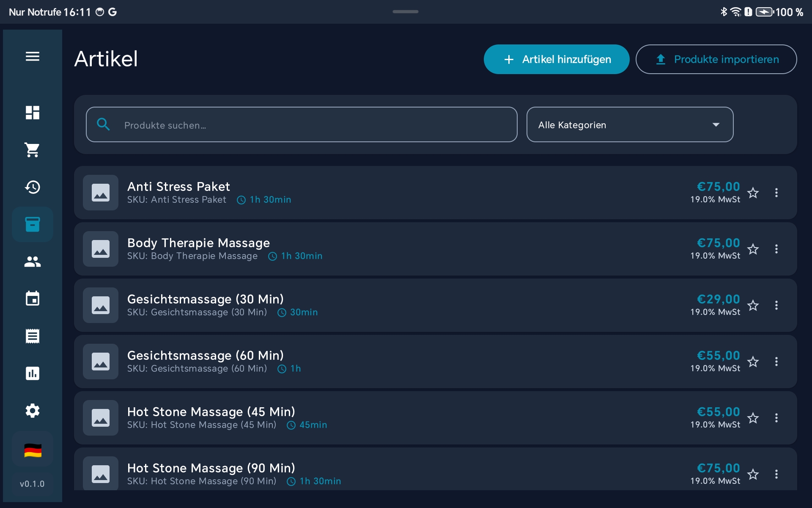This screenshot has width=812, height=508.
Task: Expand the Alle Kategorien dropdown
Action: [x=630, y=125]
